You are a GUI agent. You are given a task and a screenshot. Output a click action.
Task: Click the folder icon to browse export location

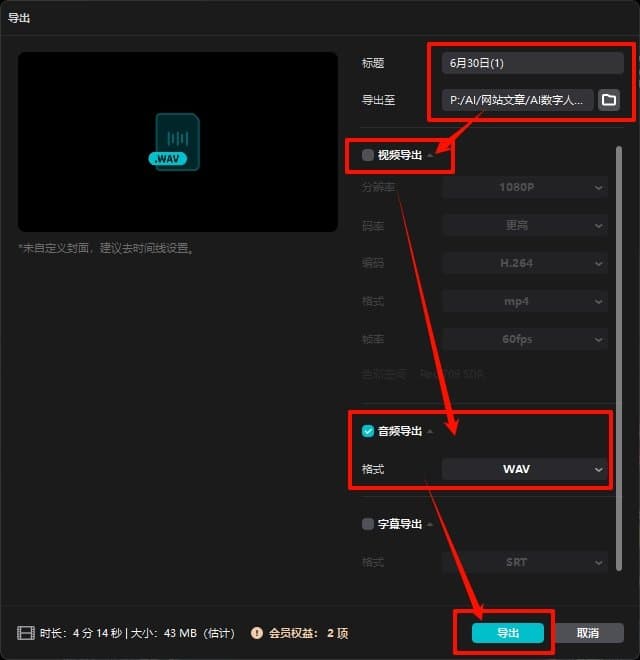click(x=608, y=100)
